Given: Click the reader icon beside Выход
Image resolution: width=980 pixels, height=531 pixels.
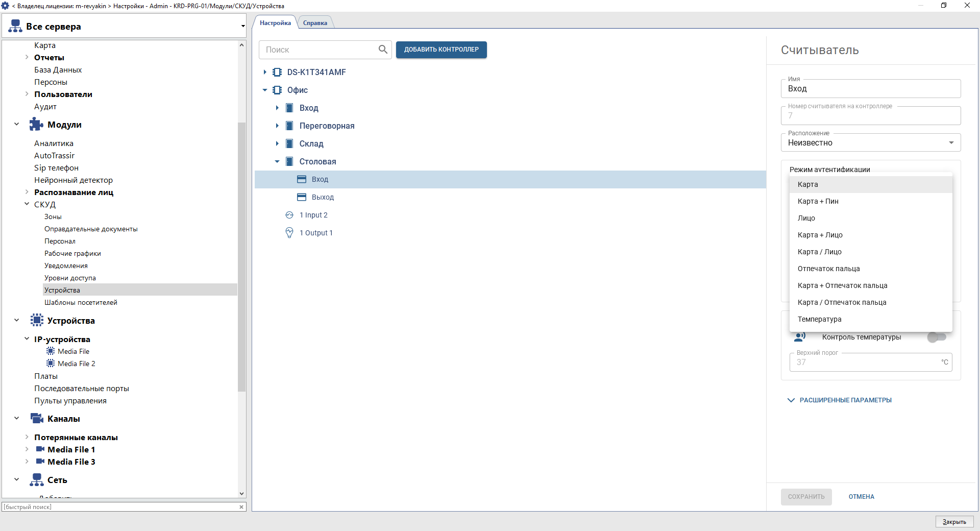Looking at the screenshot, I should tap(302, 197).
